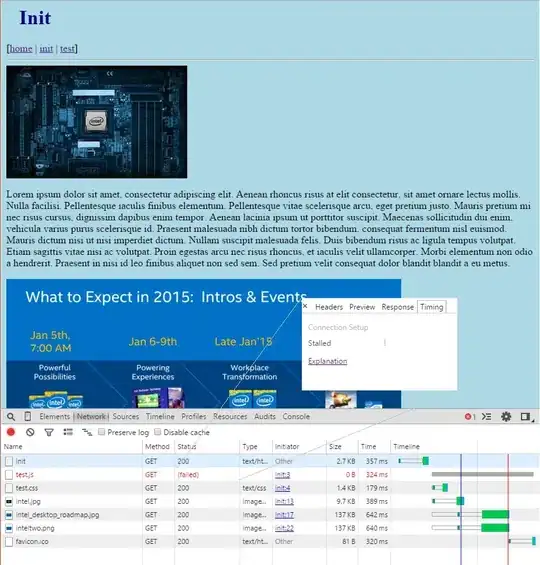This screenshot has height=565, width=540.
Task: Open the network filter funnel icon
Action: [x=49, y=432]
